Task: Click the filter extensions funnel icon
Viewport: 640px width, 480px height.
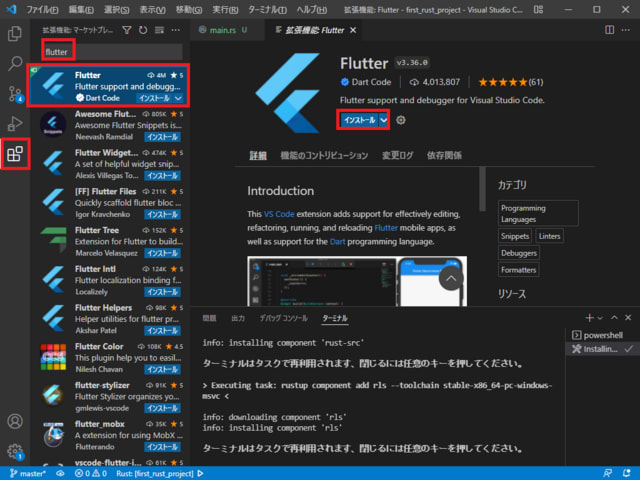Action: click(x=127, y=30)
